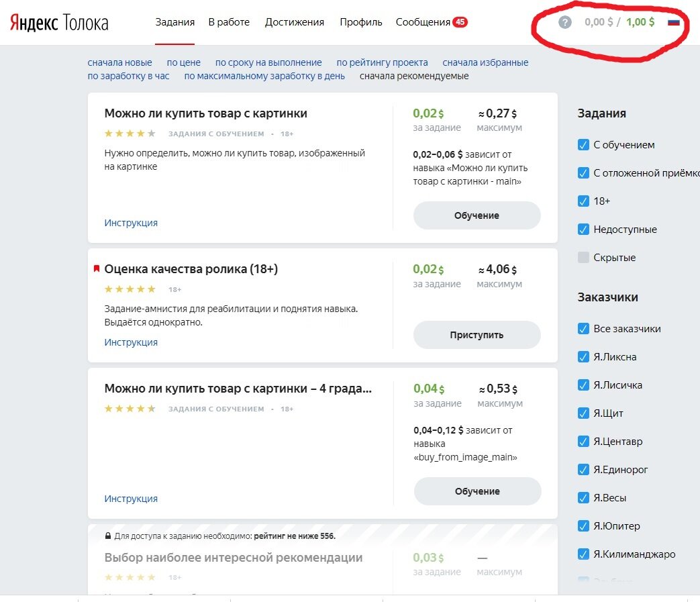Open task title Оценка качества ролика (18+)
700x602 pixels.
[x=191, y=269]
